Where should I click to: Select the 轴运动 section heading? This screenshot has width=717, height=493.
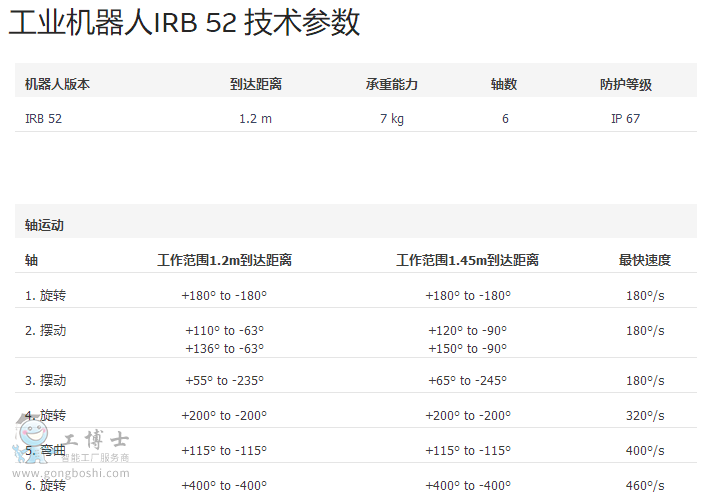tap(44, 225)
